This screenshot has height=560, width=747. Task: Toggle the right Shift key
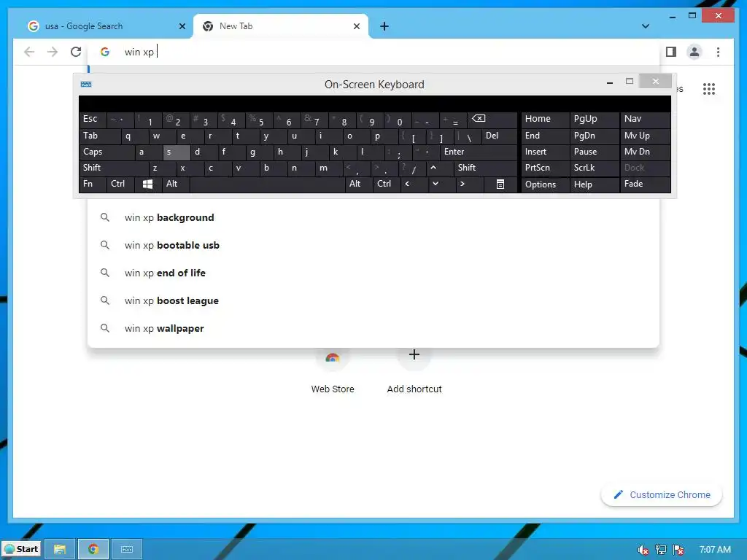[x=485, y=168]
